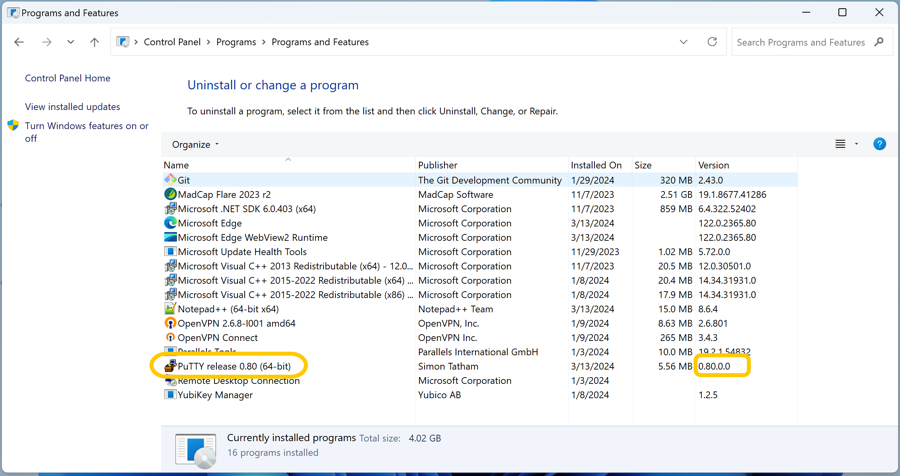Click the Edge WebView2 Runtime icon

point(170,237)
